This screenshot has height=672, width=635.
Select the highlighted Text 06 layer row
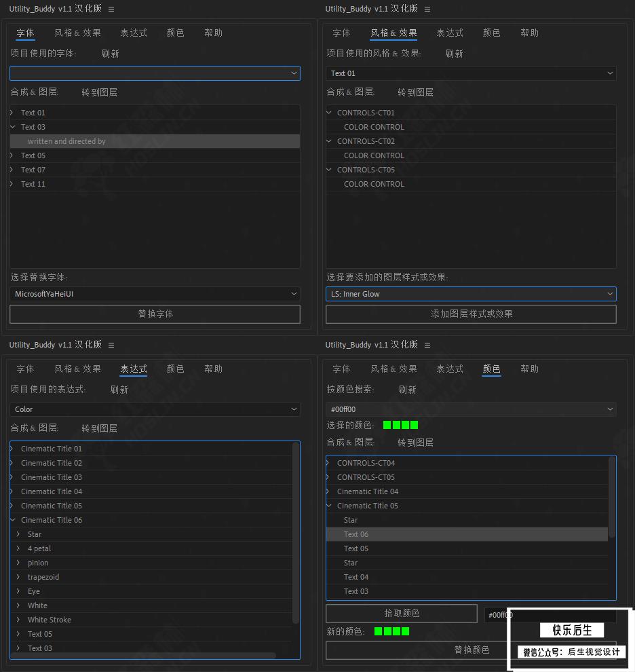(467, 534)
